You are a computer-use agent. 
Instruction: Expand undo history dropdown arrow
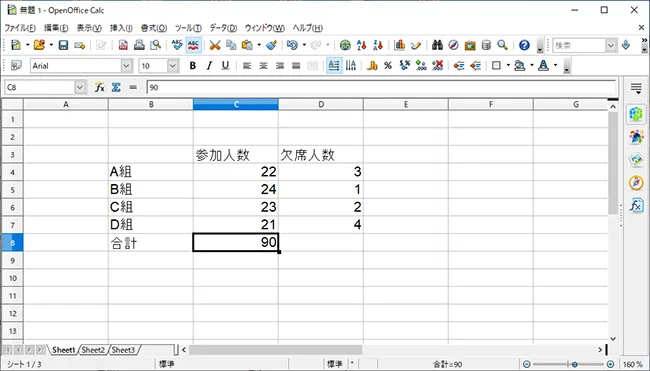point(304,45)
